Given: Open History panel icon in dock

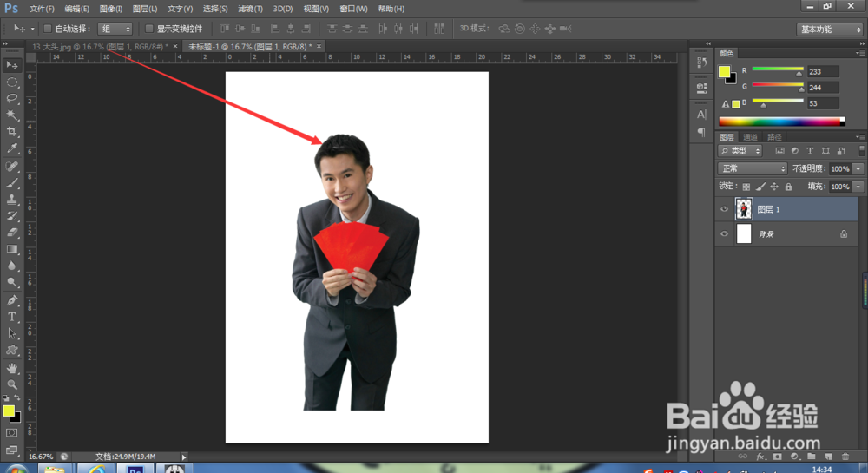Looking at the screenshot, I should [702, 62].
